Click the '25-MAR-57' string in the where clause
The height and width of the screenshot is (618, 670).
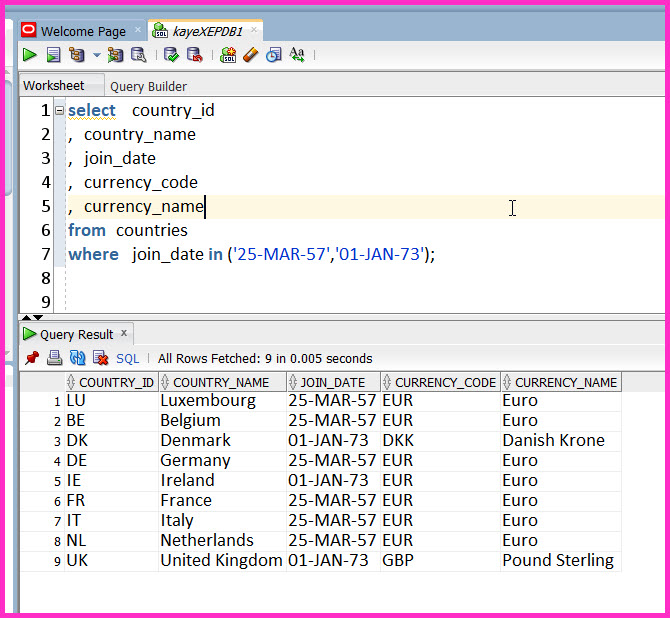[x=281, y=254]
